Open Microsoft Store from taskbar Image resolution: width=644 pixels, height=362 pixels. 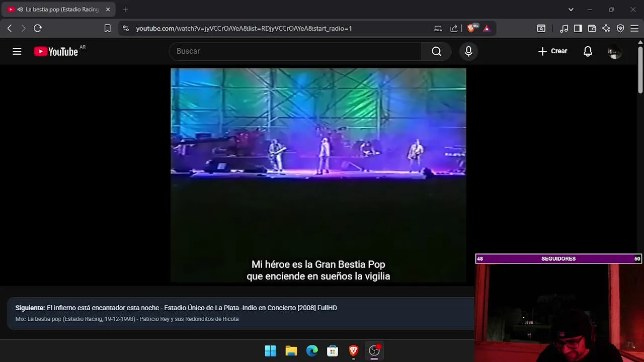tap(333, 351)
